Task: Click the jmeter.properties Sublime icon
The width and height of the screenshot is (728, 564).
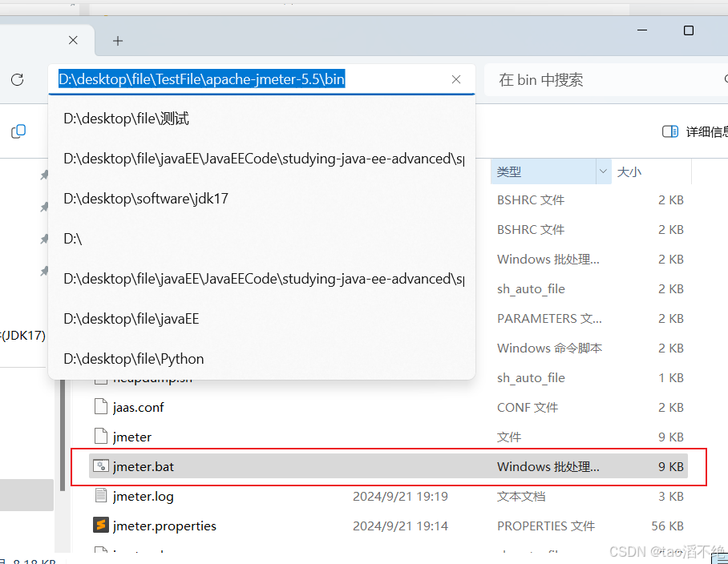Action: pos(101,525)
